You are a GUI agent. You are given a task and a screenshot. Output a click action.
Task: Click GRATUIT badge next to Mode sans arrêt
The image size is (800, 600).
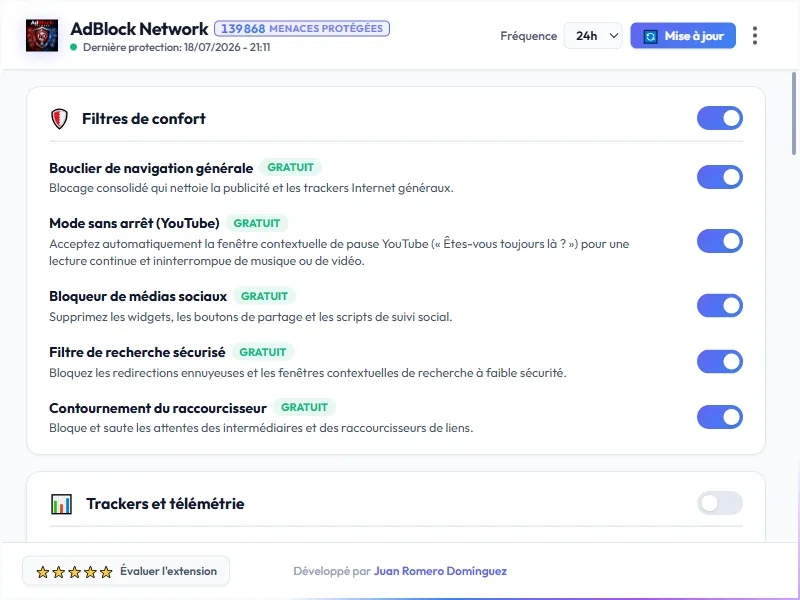257,223
